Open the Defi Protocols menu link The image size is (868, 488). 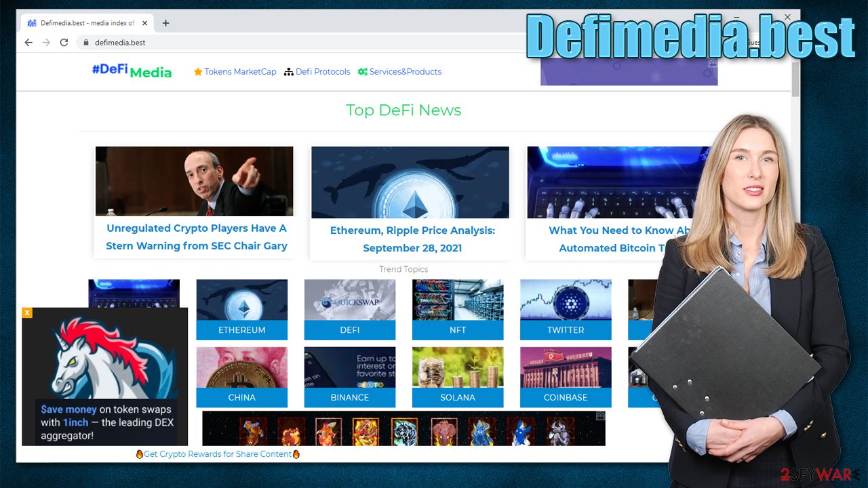(323, 72)
